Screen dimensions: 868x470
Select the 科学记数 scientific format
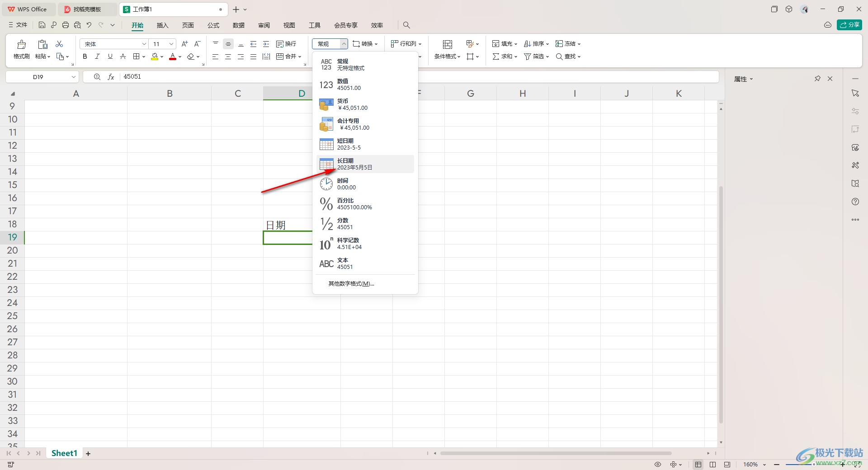[365, 244]
